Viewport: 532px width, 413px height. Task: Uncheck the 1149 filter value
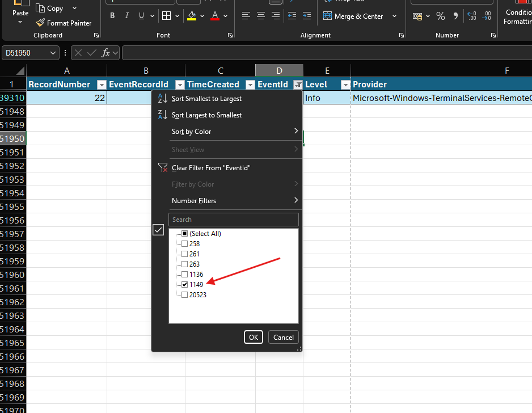[184, 284]
